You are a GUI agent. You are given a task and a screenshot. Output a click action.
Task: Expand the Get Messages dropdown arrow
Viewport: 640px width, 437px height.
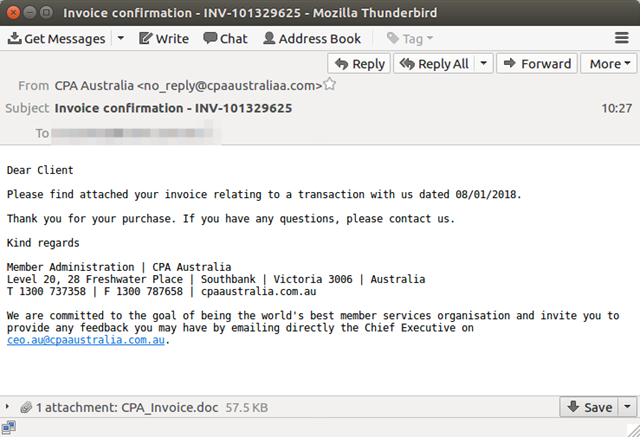tap(120, 39)
